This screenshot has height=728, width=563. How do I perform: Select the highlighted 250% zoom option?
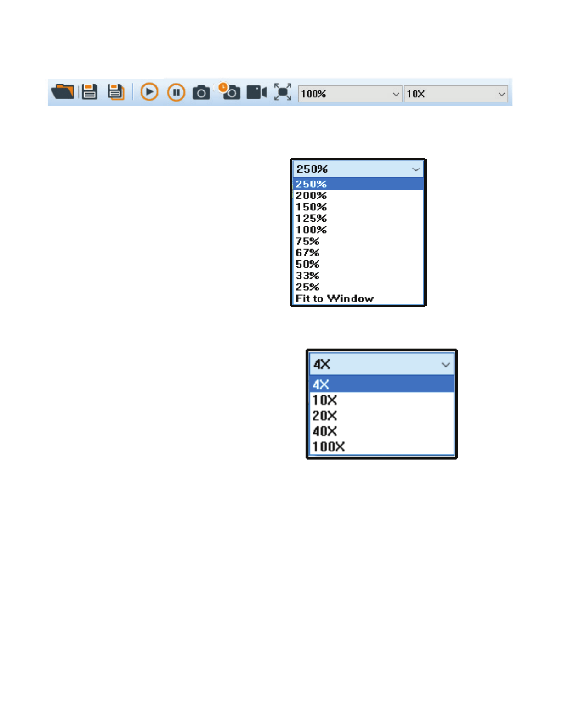358,184
